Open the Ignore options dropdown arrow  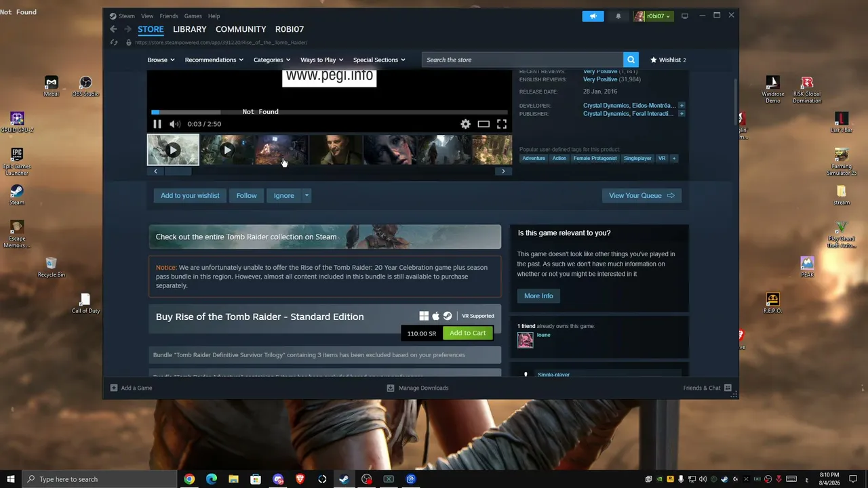click(x=307, y=196)
